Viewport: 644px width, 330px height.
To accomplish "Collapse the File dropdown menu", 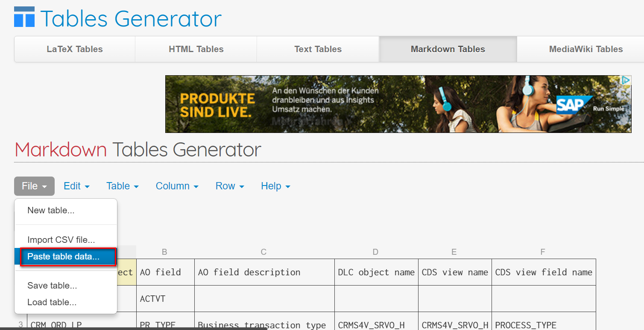I will click(34, 186).
